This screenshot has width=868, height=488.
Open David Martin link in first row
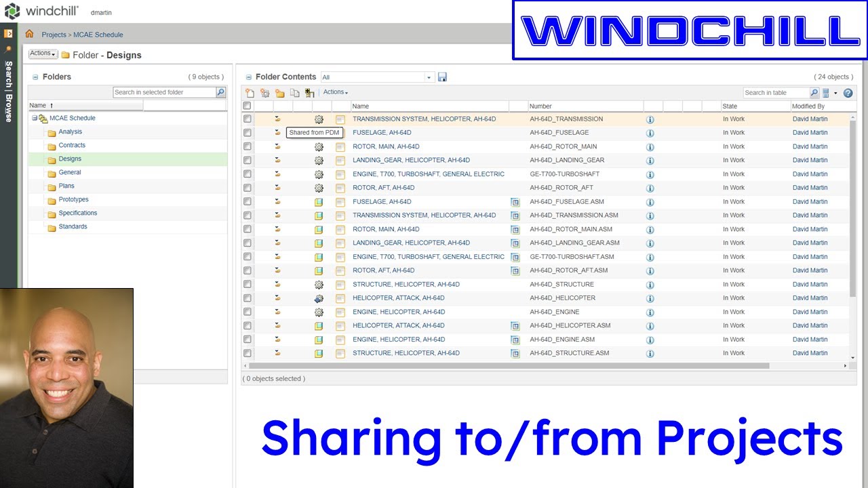coord(810,119)
